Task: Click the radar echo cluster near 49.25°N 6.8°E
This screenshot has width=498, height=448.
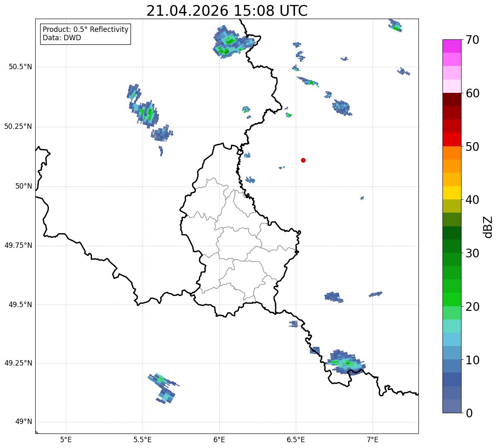Action: pyautogui.click(x=345, y=362)
